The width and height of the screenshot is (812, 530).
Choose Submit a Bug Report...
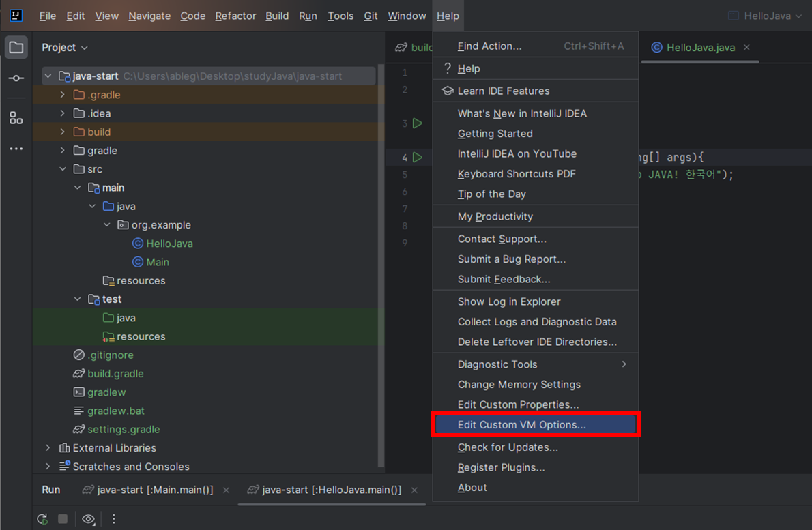pos(536,259)
